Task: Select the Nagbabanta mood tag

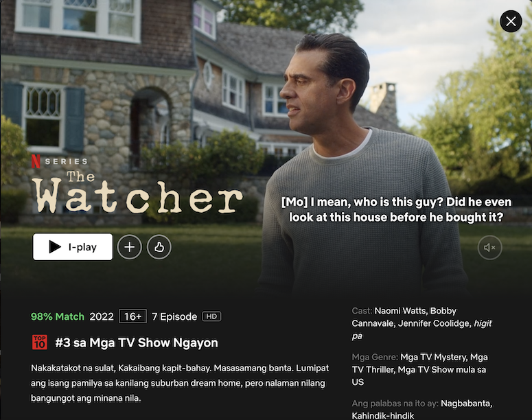Action: (x=465, y=404)
